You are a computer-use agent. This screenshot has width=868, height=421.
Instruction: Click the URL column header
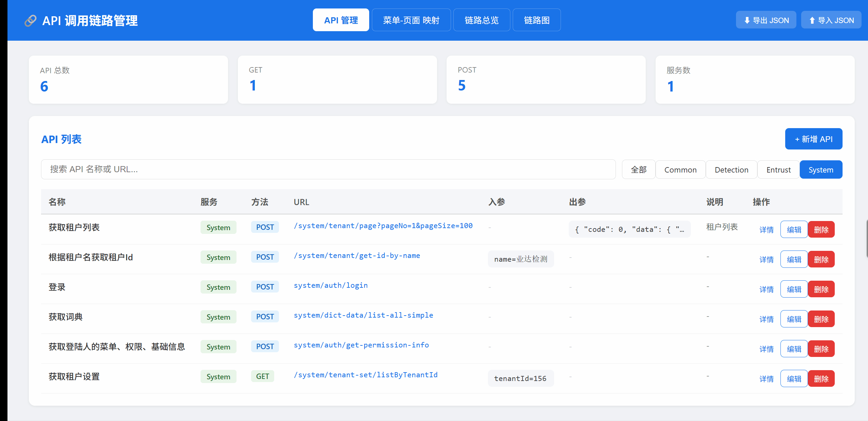tap(301, 202)
